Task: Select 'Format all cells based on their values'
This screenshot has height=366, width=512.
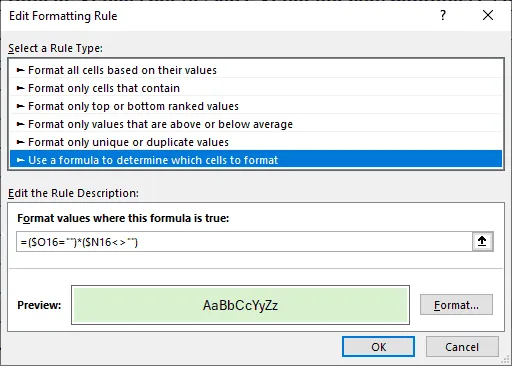Action: (256, 70)
